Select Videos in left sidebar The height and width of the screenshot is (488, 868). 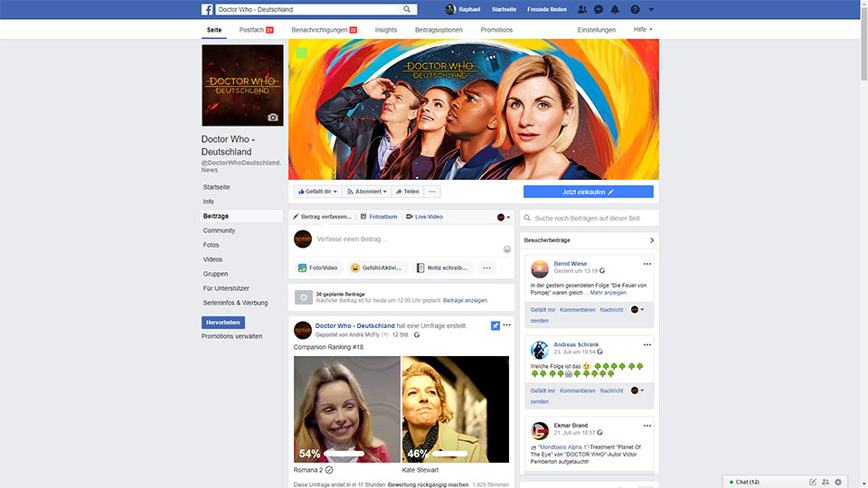coord(212,259)
